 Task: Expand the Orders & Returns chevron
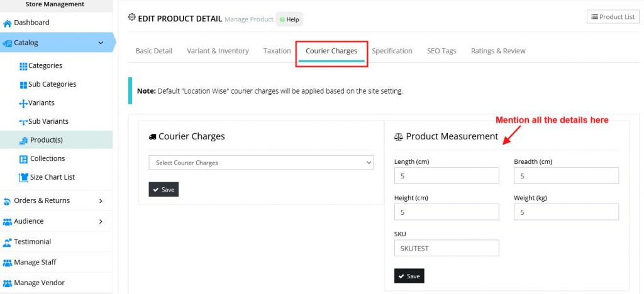(101, 201)
